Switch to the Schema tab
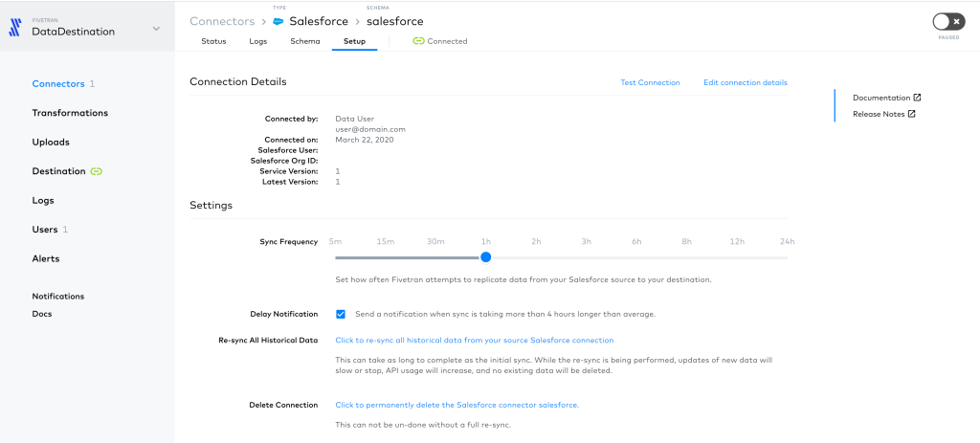 coord(305,41)
